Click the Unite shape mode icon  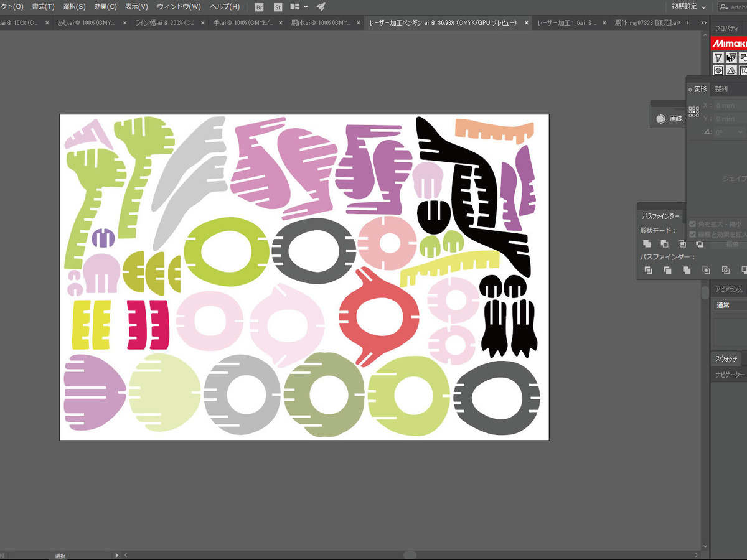point(647,244)
